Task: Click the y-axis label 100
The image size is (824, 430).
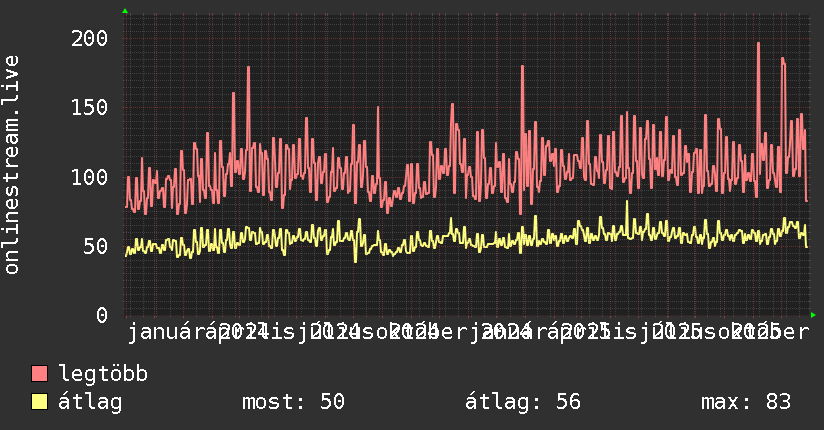Action: 89,177
